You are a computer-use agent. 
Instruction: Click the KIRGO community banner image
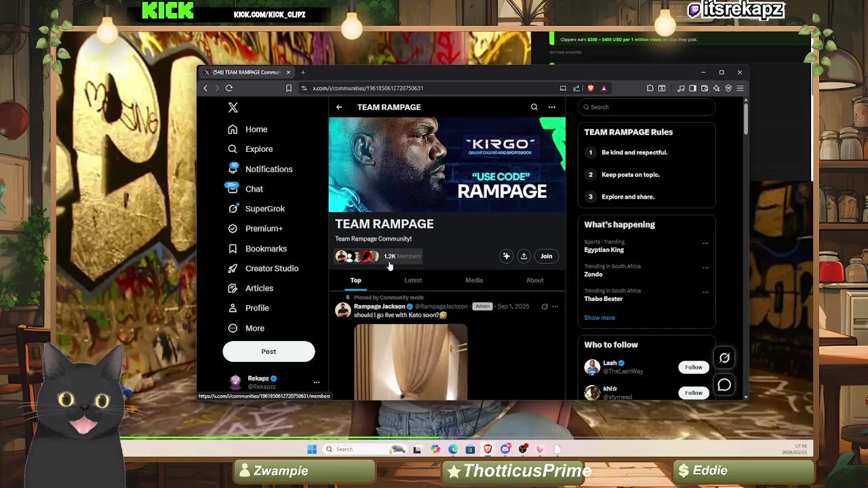447,165
